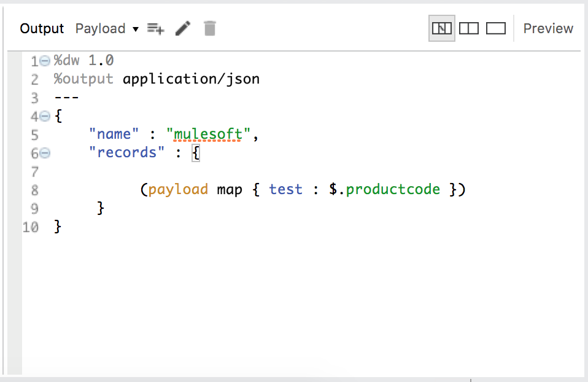Select the graphical mapping view layout
588x382 pixels.
[x=441, y=28]
